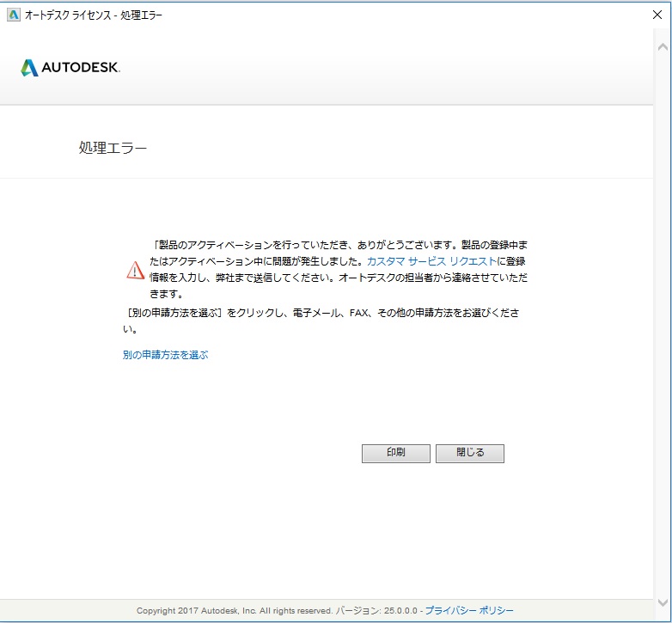672x623 pixels.
Task: Click the red warning triangle icon
Action: point(136,270)
